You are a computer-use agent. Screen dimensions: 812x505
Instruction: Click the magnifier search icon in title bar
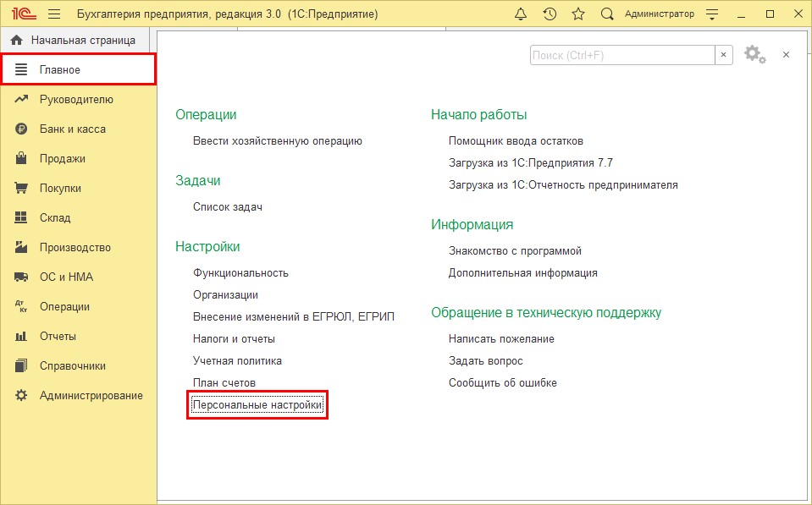607,14
